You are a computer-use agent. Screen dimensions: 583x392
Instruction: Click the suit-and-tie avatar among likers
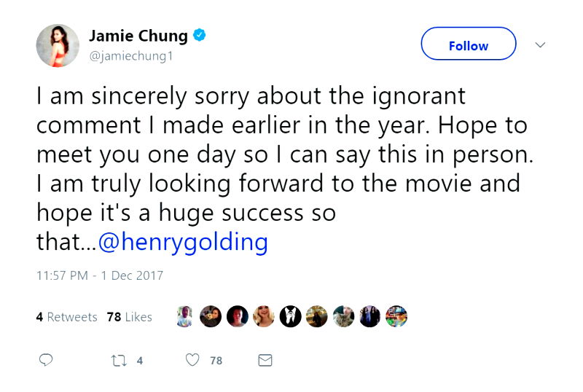click(290, 316)
